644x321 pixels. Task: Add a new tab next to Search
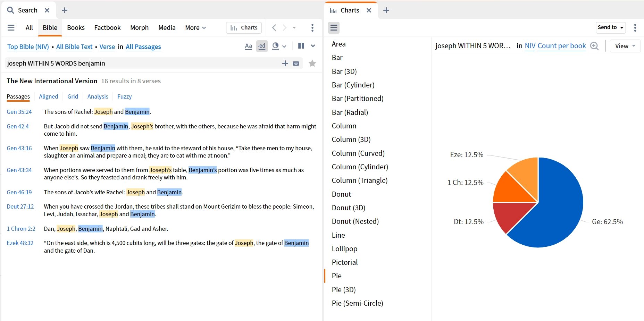click(x=65, y=10)
